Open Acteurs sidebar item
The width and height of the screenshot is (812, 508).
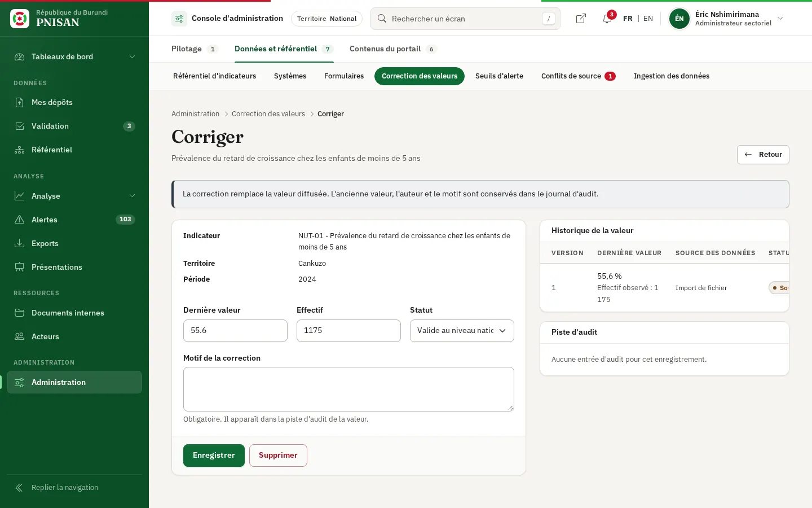[74, 336]
